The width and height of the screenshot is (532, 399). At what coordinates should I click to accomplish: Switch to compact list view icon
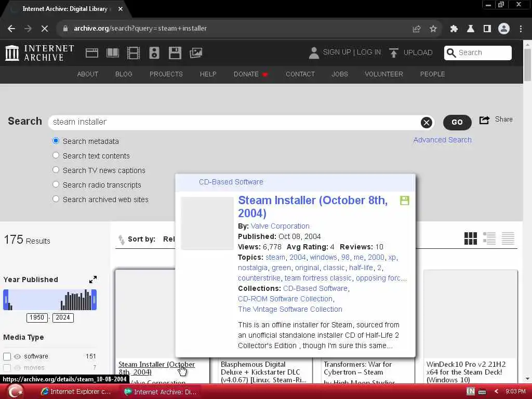pos(508,238)
